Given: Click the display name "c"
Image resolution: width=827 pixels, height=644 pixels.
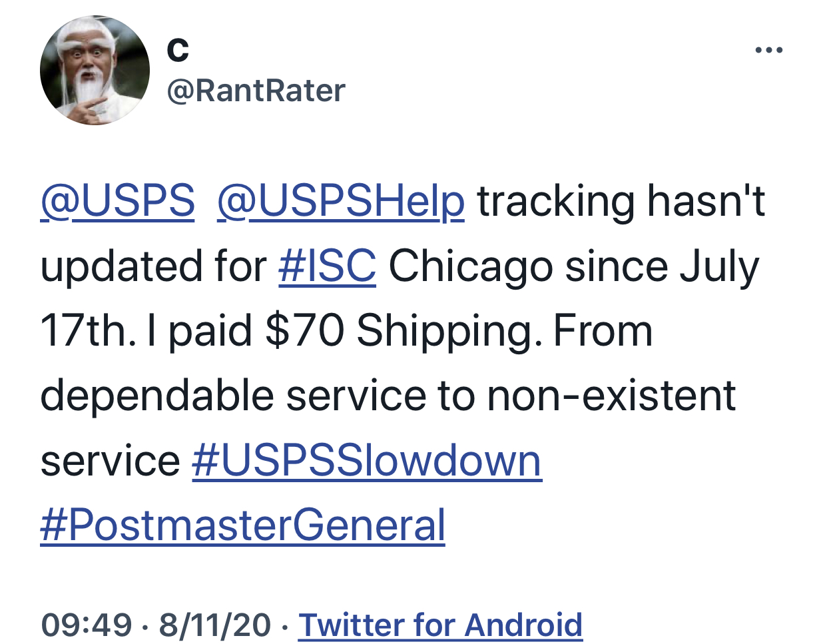Looking at the screenshot, I should tap(178, 48).
